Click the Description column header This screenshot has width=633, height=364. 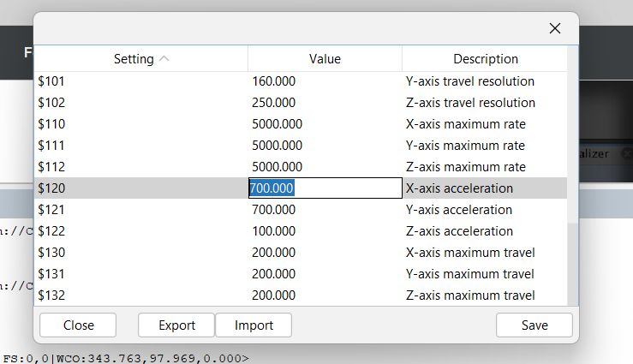(485, 59)
